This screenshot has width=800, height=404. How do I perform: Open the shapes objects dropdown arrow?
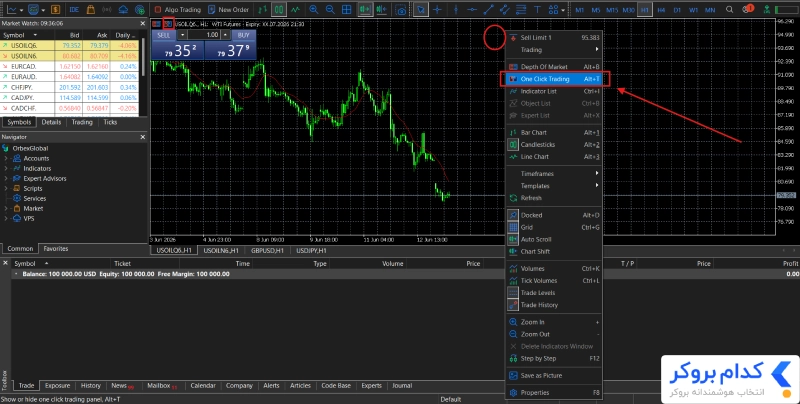(x=563, y=10)
